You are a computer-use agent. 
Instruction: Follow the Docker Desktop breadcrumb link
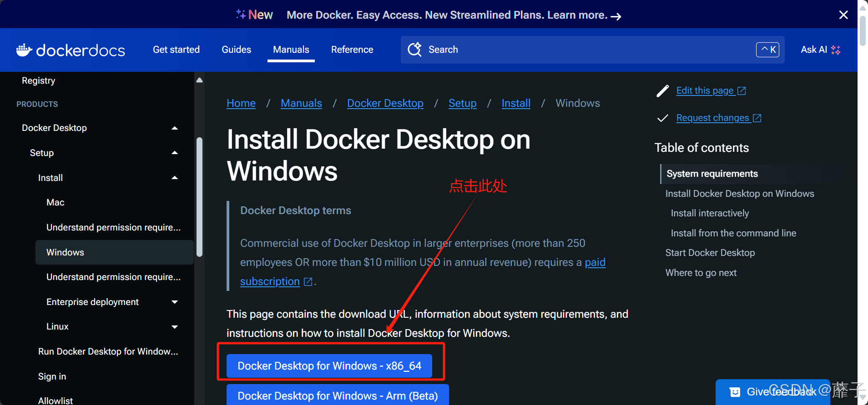click(385, 103)
